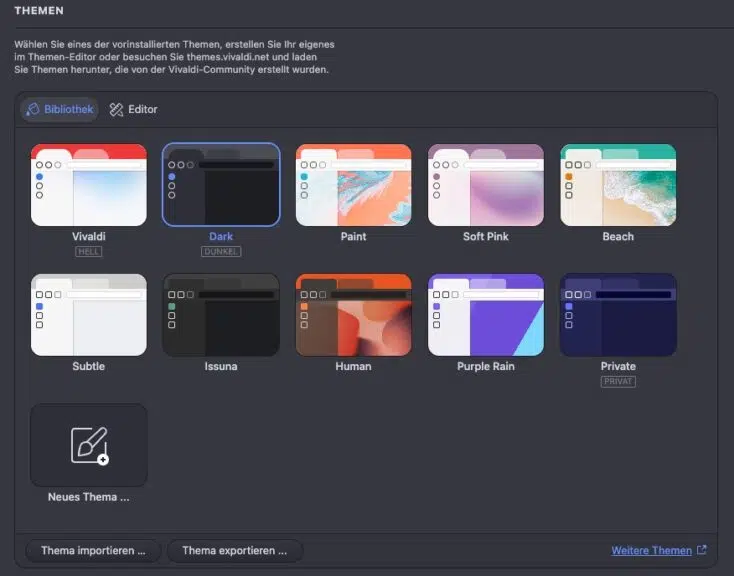Click the Purple Rain name label
The height and width of the screenshot is (576, 734).
tap(486, 366)
